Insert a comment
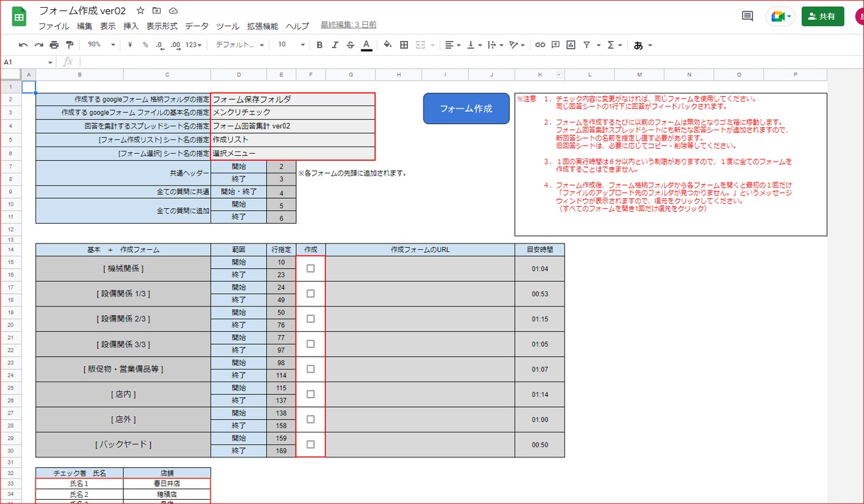This screenshot has width=864, height=504. coord(555,45)
